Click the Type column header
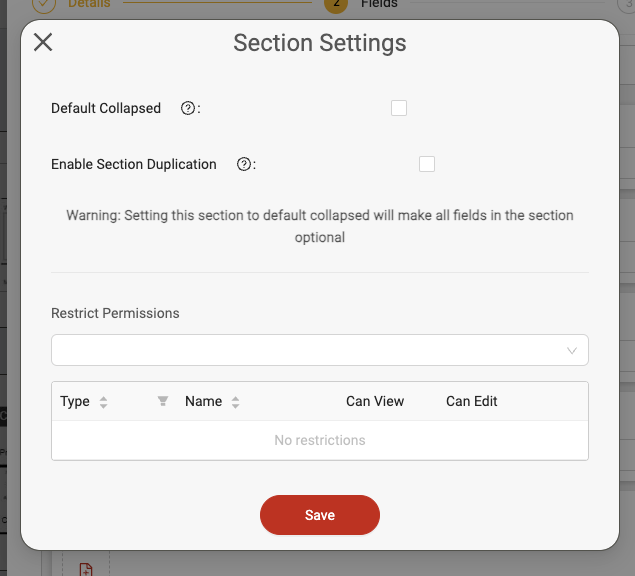The width and height of the screenshot is (635, 576). coord(75,401)
